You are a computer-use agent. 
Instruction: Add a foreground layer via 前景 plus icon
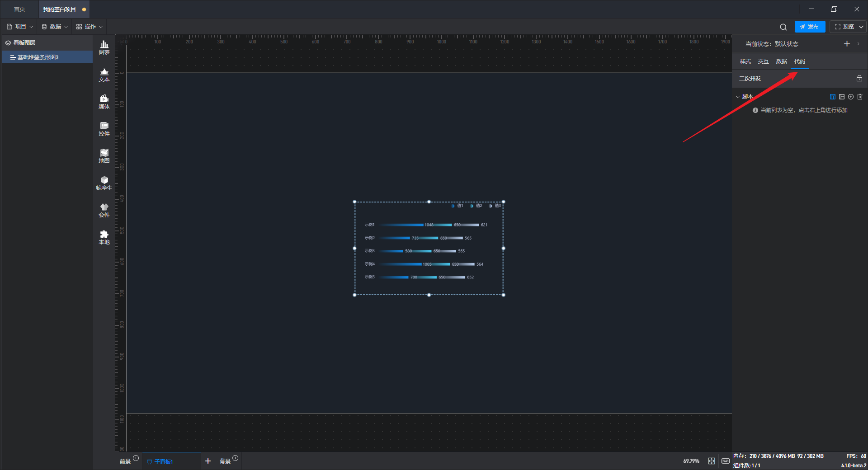point(136,458)
